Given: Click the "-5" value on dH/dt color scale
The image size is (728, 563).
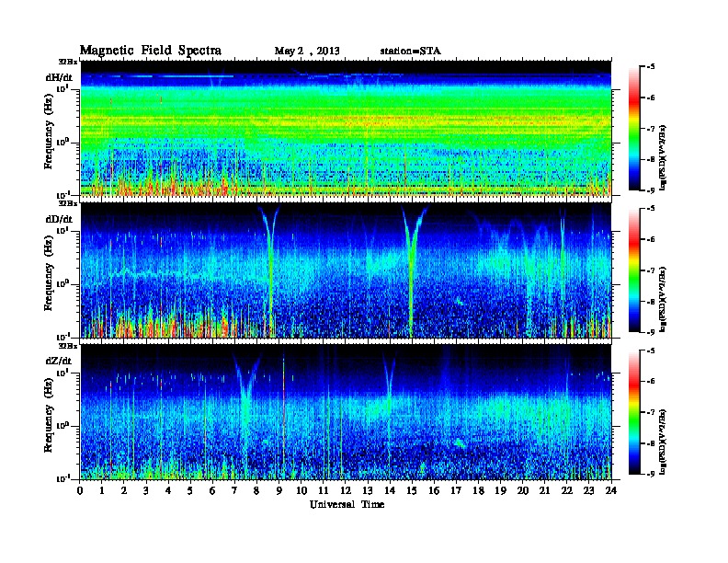Looking at the screenshot, I should [651, 67].
